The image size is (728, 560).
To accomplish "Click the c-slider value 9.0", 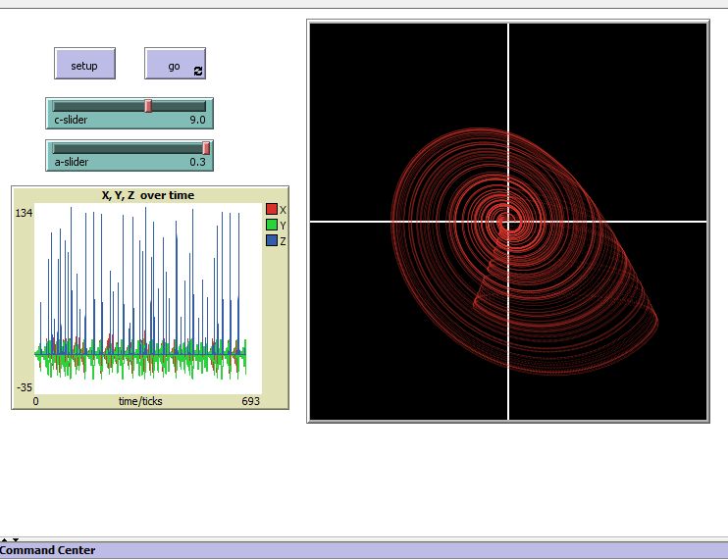I will coord(197,120).
